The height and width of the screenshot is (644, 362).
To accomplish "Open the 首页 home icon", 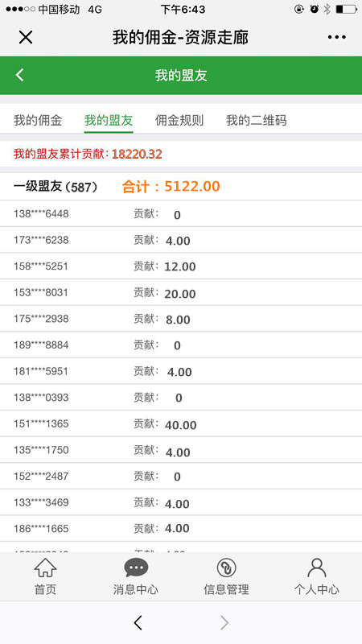I will click(45, 568).
